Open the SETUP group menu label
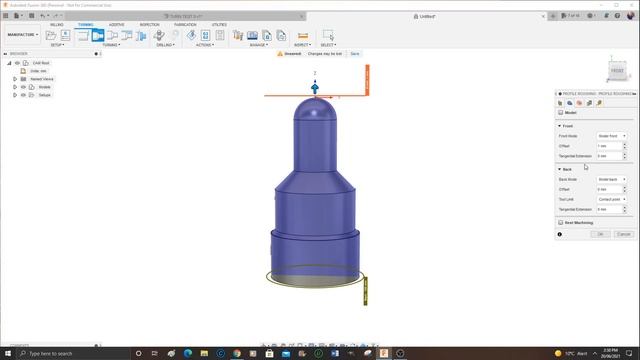Screen dimensions: 640x360 point(57,45)
